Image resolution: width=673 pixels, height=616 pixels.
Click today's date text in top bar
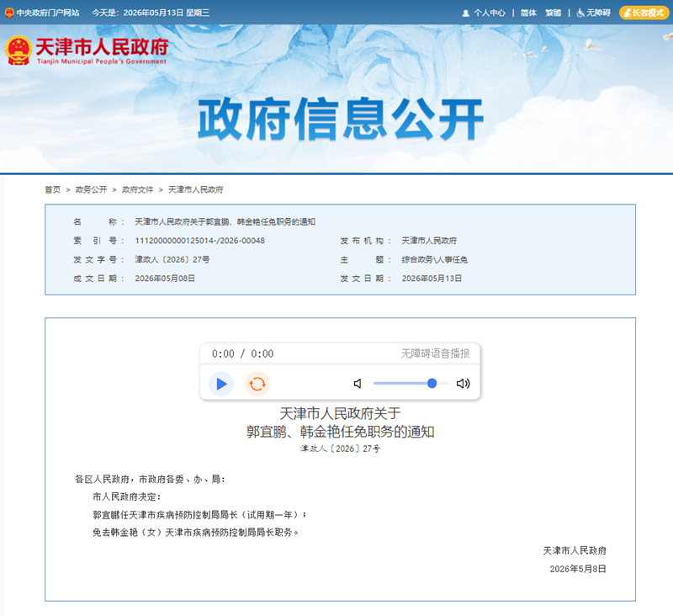click(151, 13)
